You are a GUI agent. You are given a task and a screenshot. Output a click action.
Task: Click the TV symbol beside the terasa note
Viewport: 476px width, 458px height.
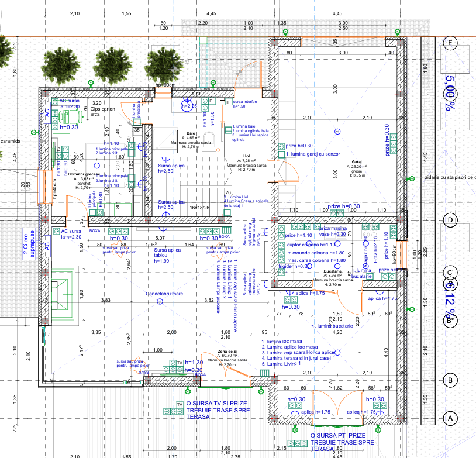(180, 404)
